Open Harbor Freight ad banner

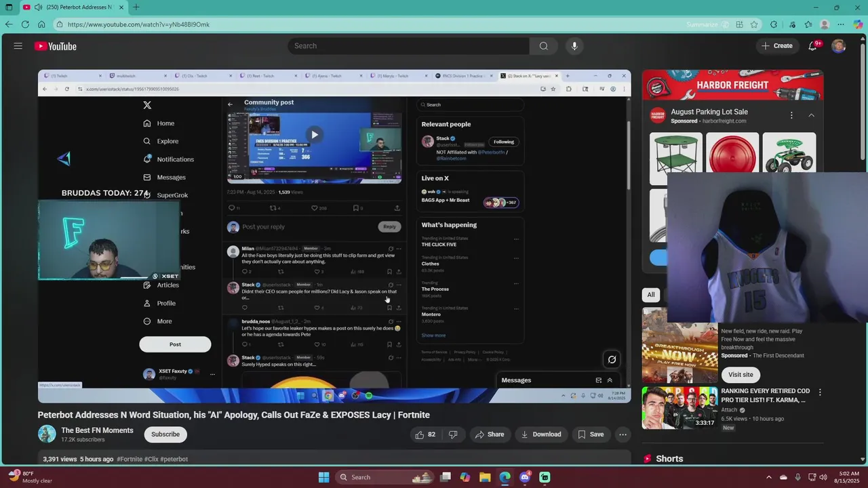coord(732,85)
